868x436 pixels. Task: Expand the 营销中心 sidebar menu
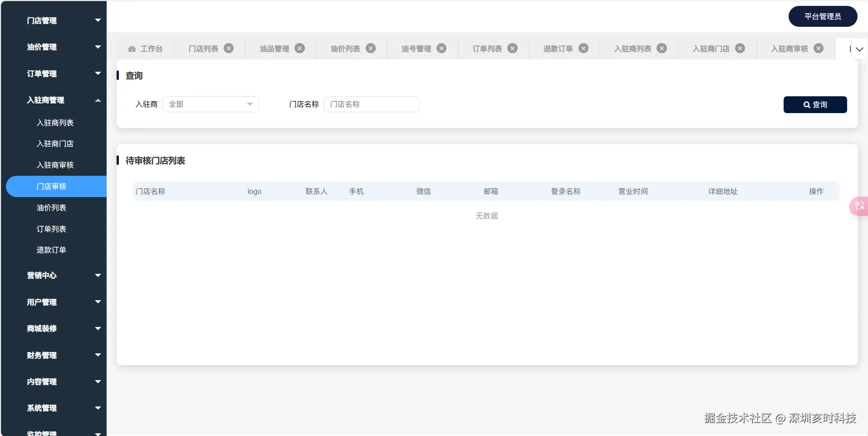54,275
